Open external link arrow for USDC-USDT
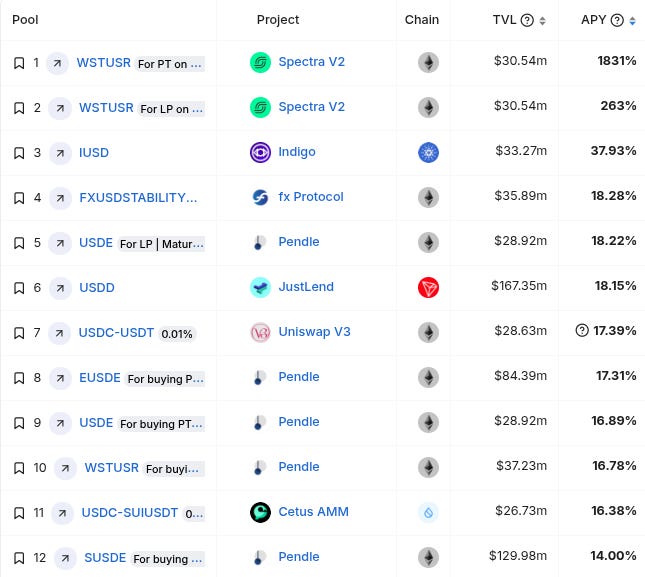The width and height of the screenshot is (645, 577). 59,333
